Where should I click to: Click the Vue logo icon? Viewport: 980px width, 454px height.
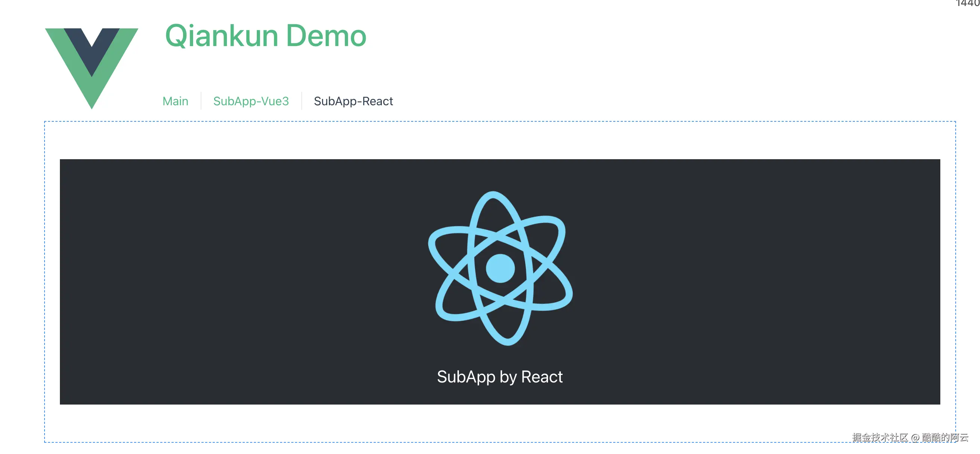coord(92,69)
